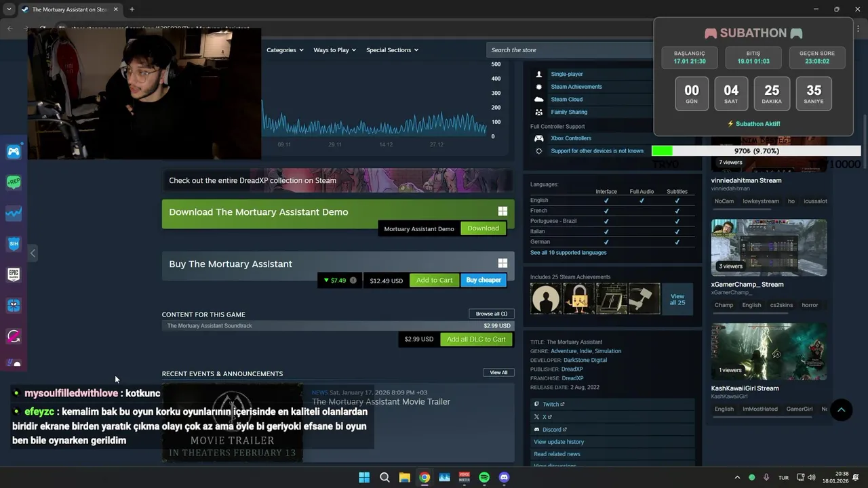868x488 pixels.
Task: Click the game controller icon in left sidebar
Action: (x=14, y=152)
